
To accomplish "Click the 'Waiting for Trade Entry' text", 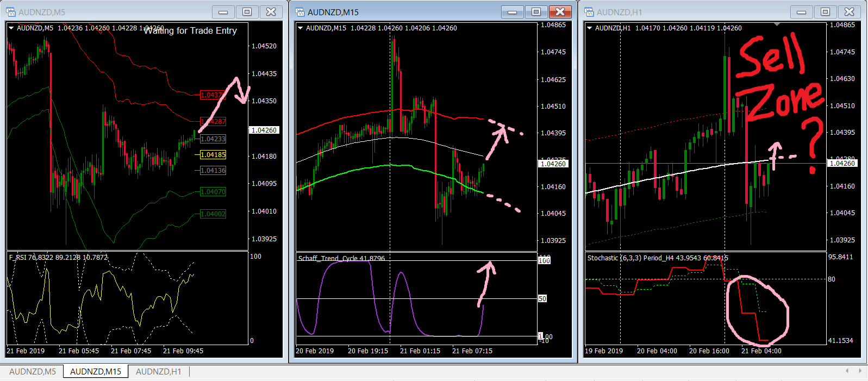I will [190, 31].
